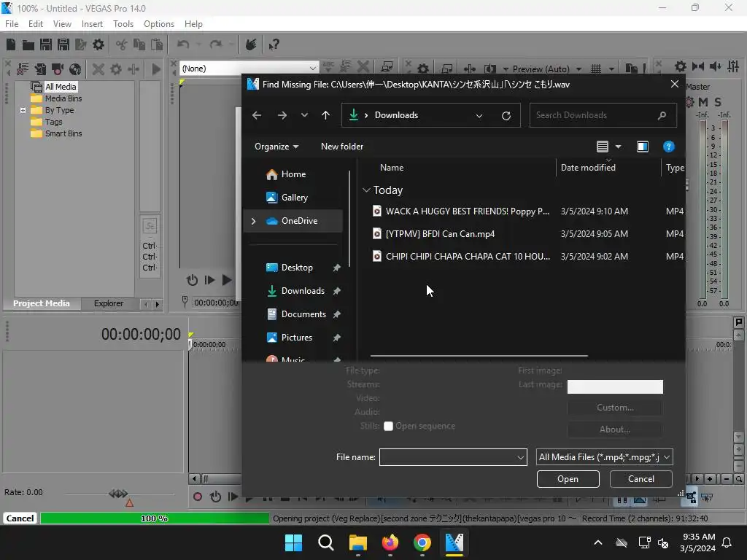This screenshot has width=747, height=560.
Task: Click the New project icon in VEGAS toolbar
Action: [11, 44]
